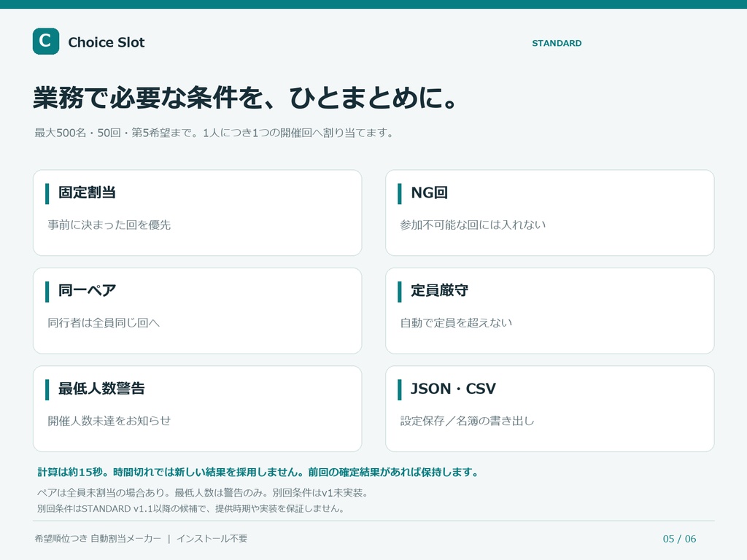Click the subtitle starting 最大500名・50回
Viewport: 747px width, 560px height.
click(x=214, y=133)
